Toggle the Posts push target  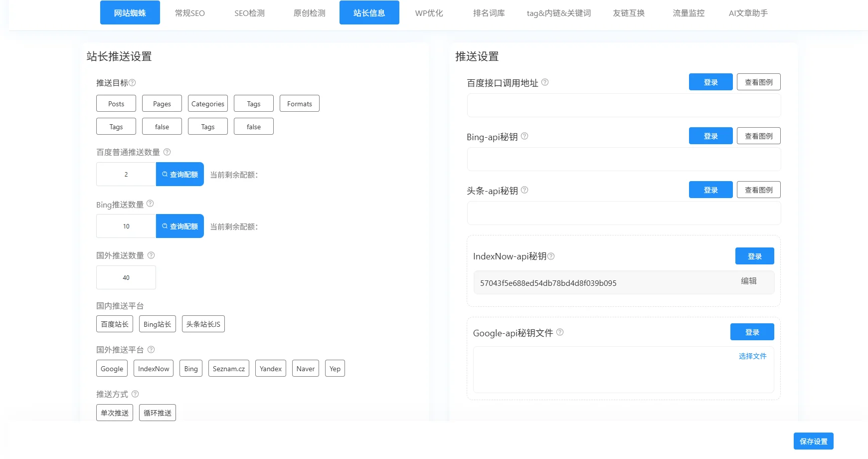pos(116,103)
